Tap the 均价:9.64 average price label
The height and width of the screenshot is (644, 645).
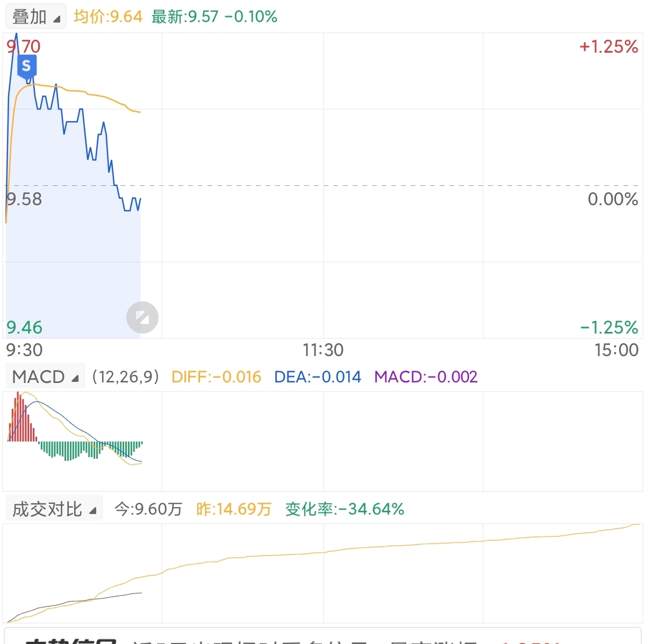coord(108,17)
